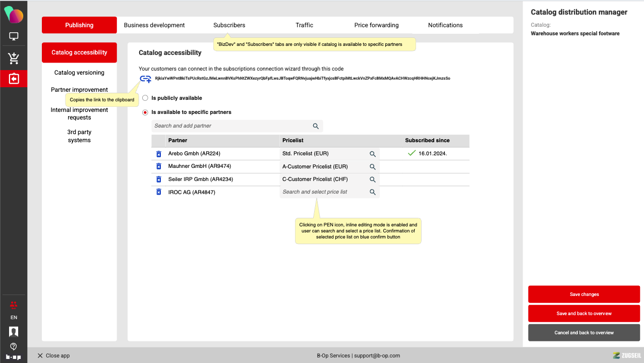Click trash icon next to IROC AG
644x363 pixels.
(158, 192)
